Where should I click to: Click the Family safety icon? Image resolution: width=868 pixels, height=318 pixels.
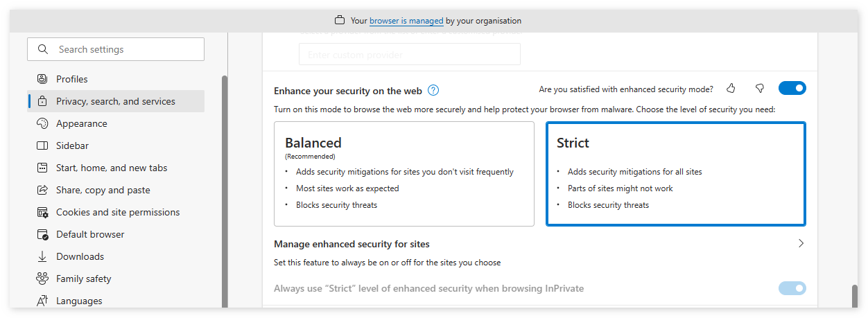[x=42, y=279]
